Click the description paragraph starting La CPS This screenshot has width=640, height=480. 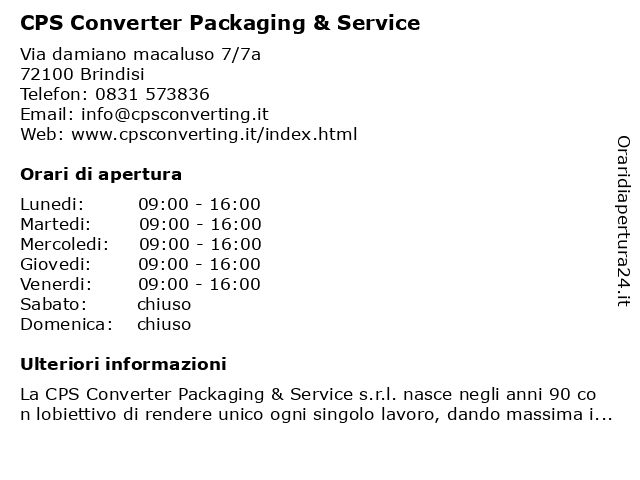pyautogui.click(x=316, y=404)
